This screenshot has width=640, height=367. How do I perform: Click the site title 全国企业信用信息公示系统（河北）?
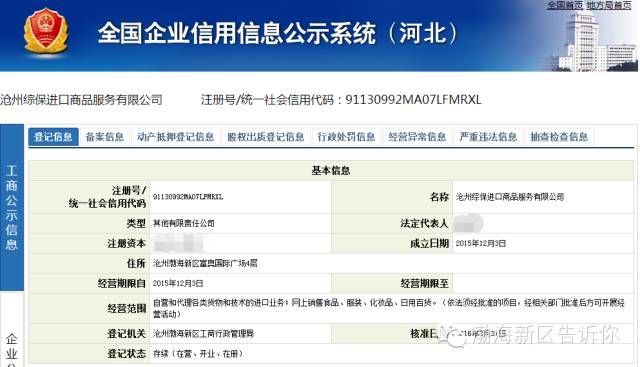coord(278,33)
